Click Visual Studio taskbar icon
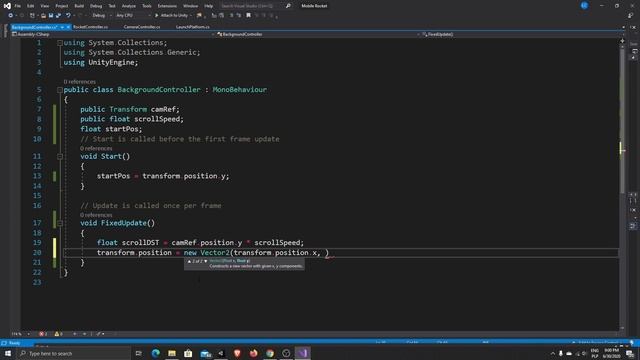 [x=302, y=353]
